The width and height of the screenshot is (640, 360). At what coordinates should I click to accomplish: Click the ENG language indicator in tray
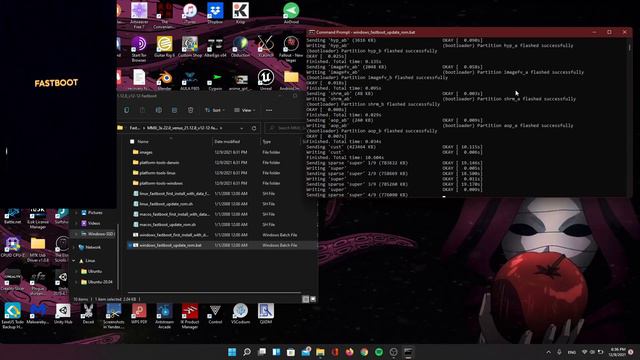pyautogui.click(x=571, y=352)
